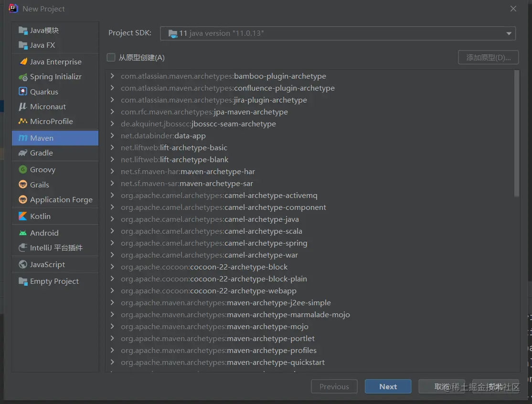Expand lift-archetype-basic node
The height and width of the screenshot is (404, 532).
click(112, 147)
